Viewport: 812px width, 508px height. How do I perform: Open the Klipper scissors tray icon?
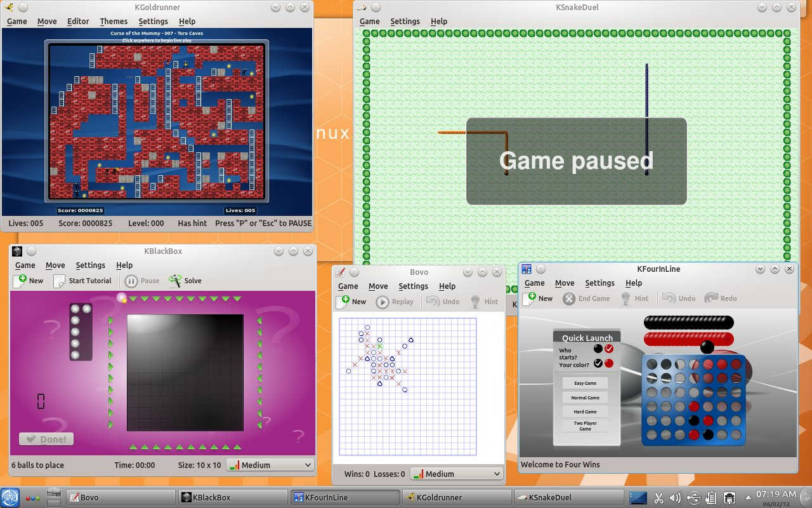pyautogui.click(x=658, y=498)
